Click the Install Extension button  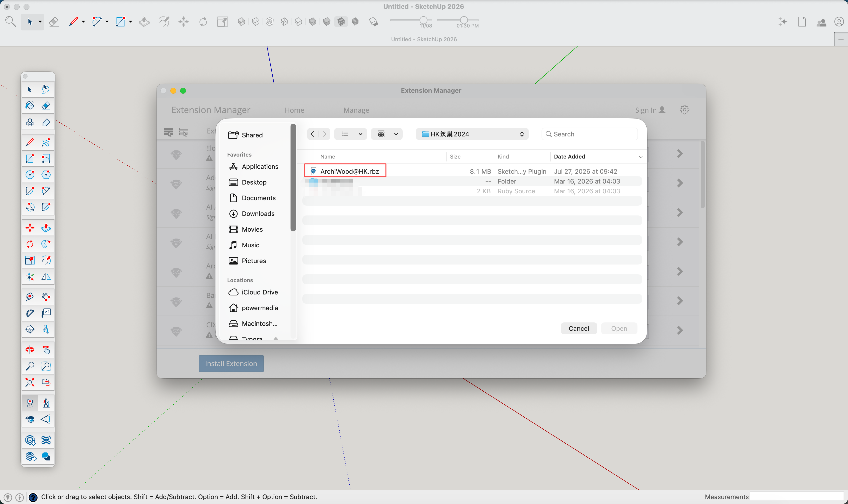coord(231,364)
